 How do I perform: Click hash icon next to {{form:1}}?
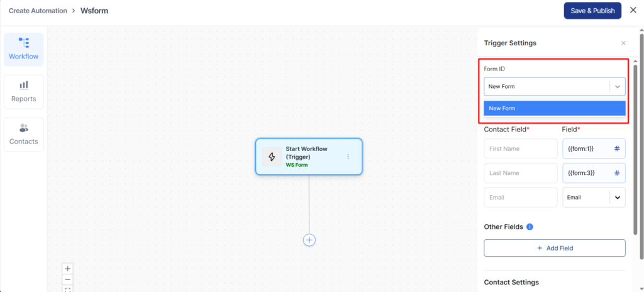616,149
